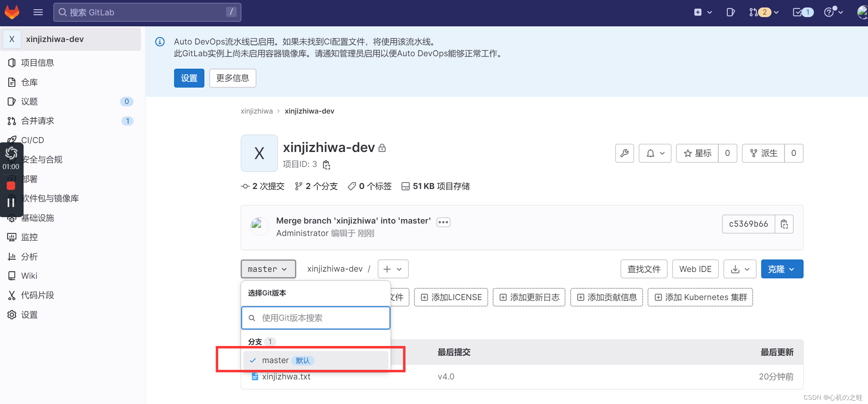Open the issues icon in top bar

[731, 12]
